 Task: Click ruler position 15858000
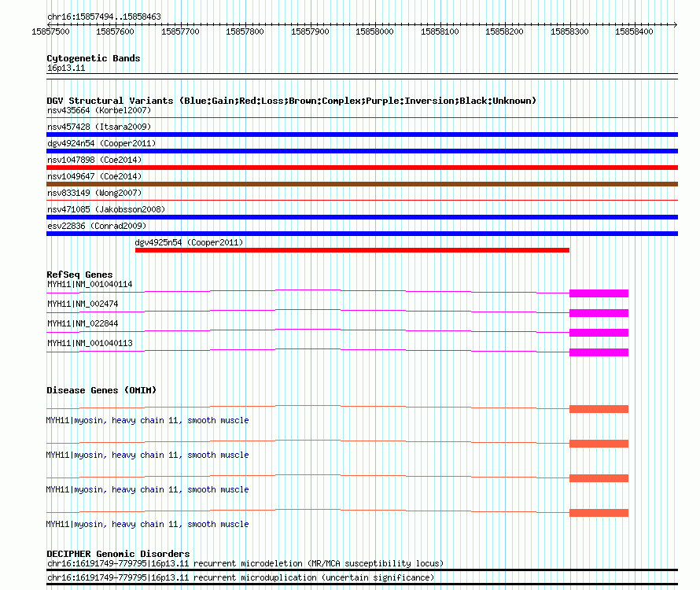(374, 31)
